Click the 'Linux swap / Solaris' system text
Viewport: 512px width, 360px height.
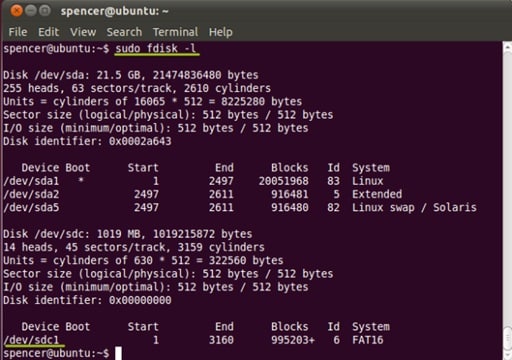tap(414, 208)
